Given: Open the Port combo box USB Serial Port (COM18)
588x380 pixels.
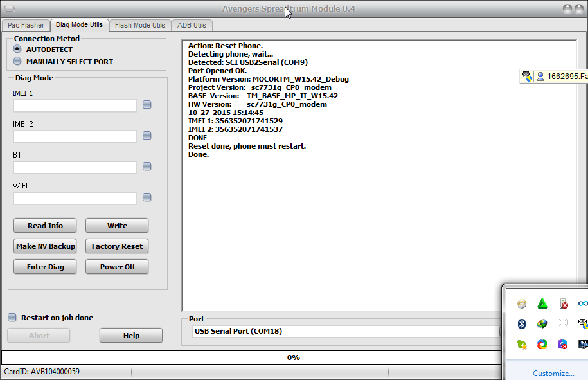Looking at the screenshot, I should 346,331.
